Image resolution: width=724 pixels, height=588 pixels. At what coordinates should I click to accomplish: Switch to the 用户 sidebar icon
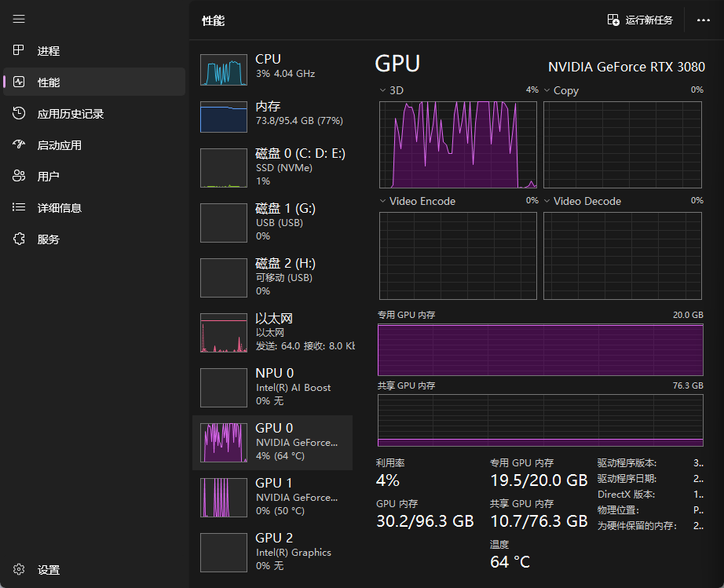coord(19,176)
